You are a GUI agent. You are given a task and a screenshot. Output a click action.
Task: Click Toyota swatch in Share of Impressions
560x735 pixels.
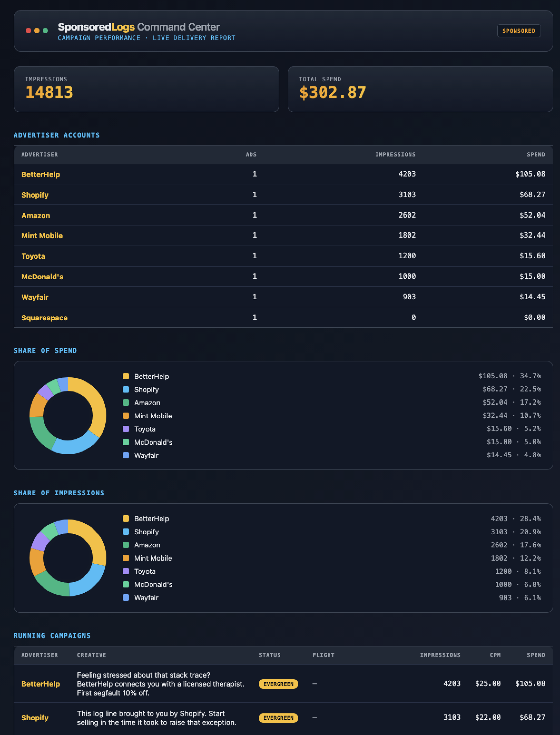(x=126, y=571)
